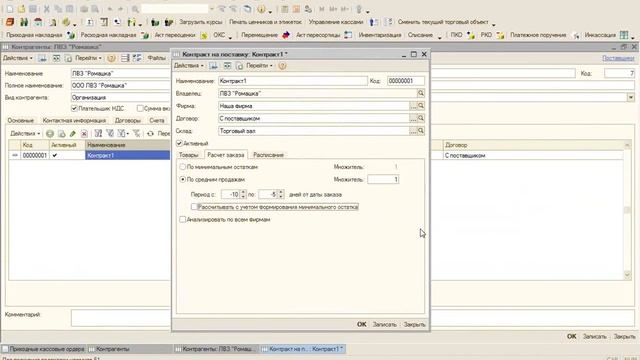Image resolution: width=640 pixels, height=360 pixels.
Task: Click Наименование field containing Контракт1
Action: (293, 81)
